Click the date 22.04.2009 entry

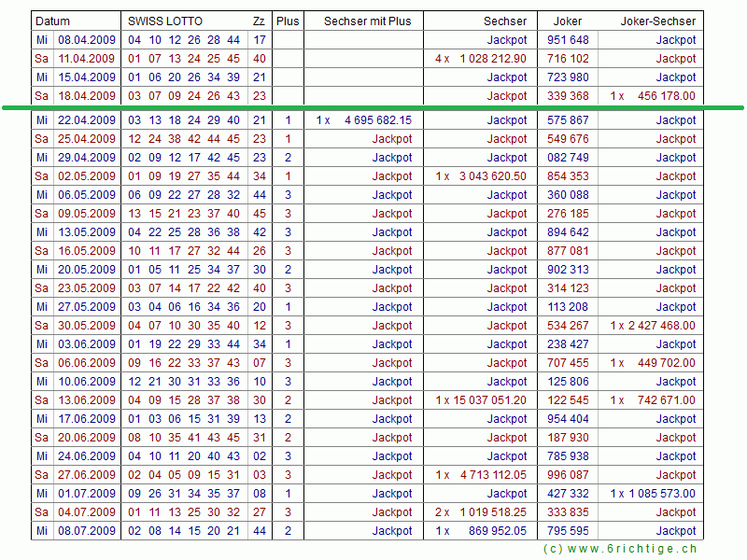click(x=87, y=120)
